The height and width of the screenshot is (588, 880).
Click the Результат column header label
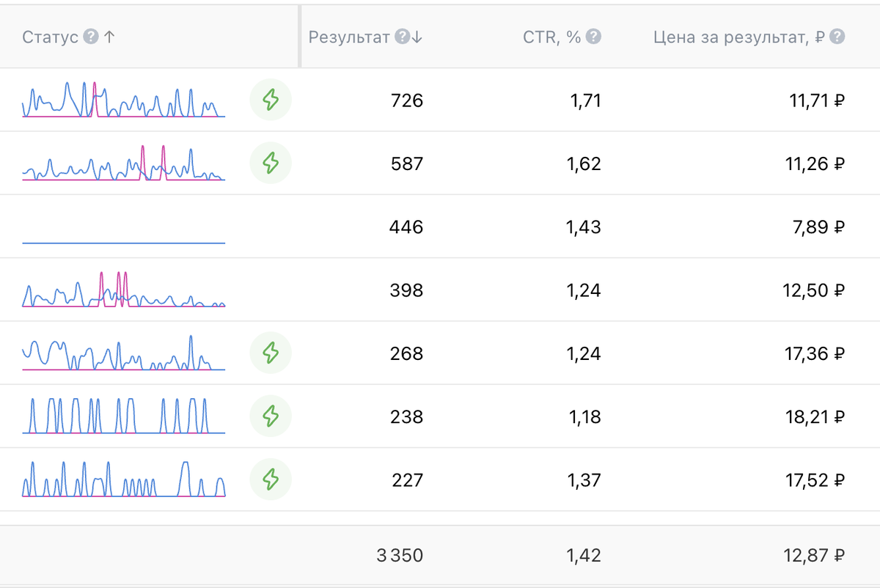pyautogui.click(x=349, y=37)
